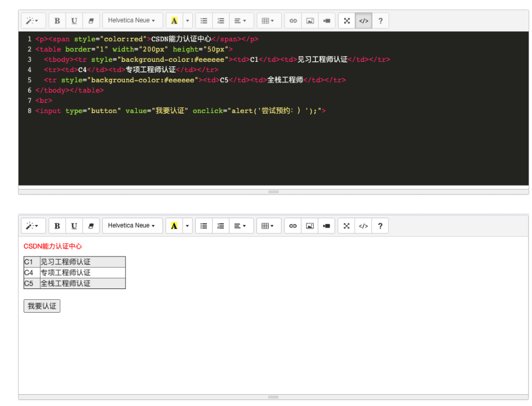Open table insert dropdown in bottom editor
This screenshot has width=532, height=406.
[268, 226]
